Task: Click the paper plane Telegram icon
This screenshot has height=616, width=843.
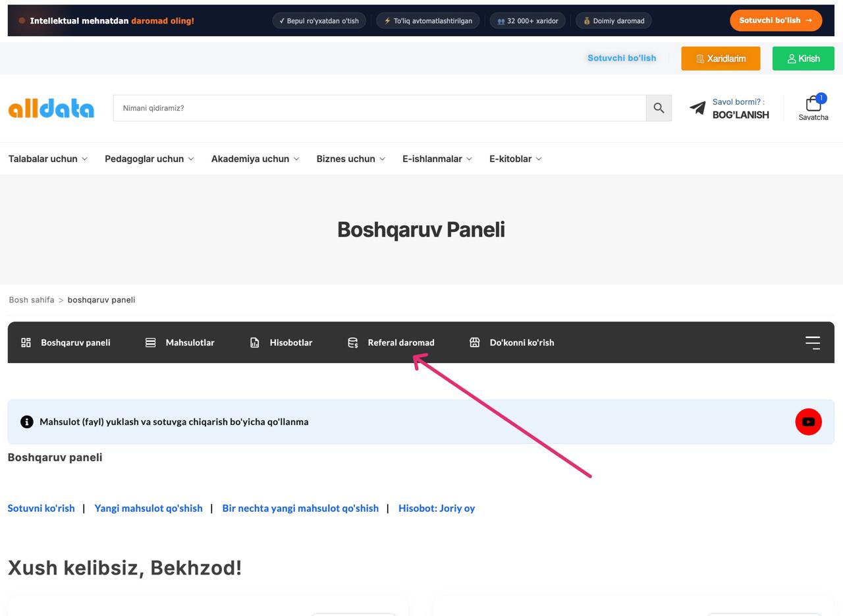Action: point(697,108)
